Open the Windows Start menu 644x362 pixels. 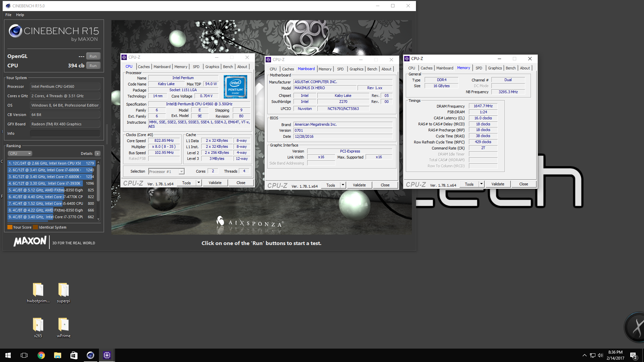click(8, 355)
